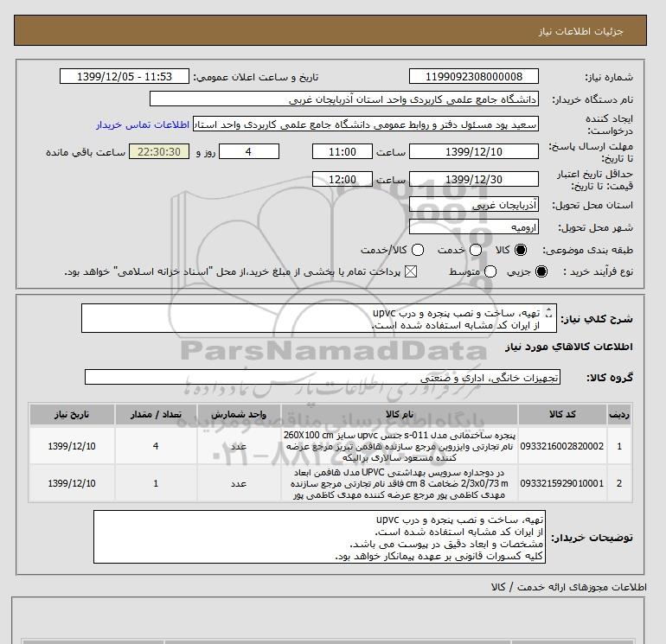
Task: Click the need date 1399/12/10 in row 2
Action: click(x=72, y=483)
